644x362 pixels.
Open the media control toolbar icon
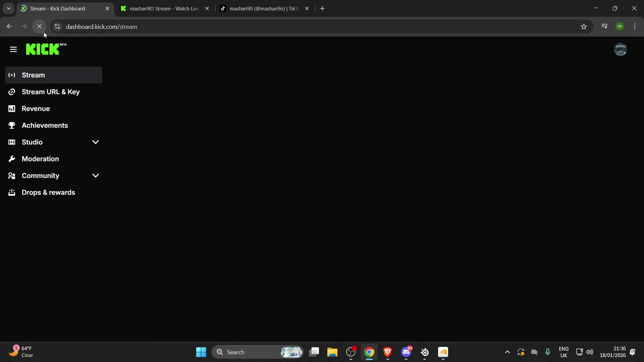tap(604, 27)
